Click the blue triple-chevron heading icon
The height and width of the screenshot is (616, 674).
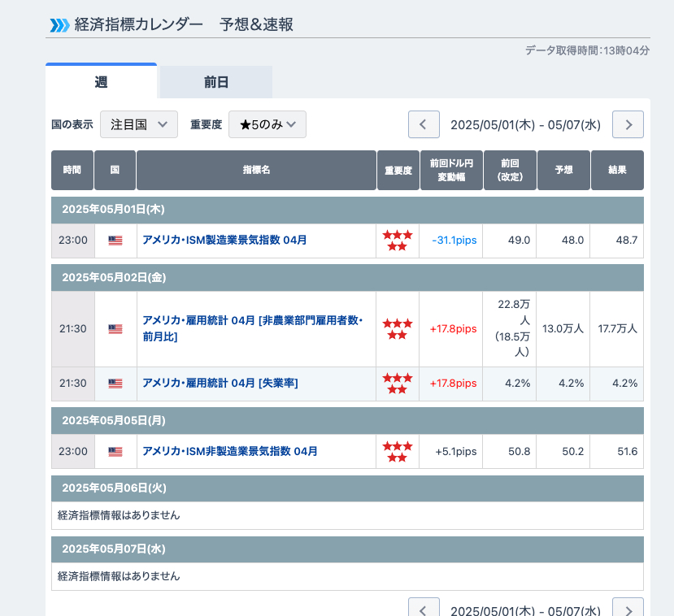[x=59, y=25]
